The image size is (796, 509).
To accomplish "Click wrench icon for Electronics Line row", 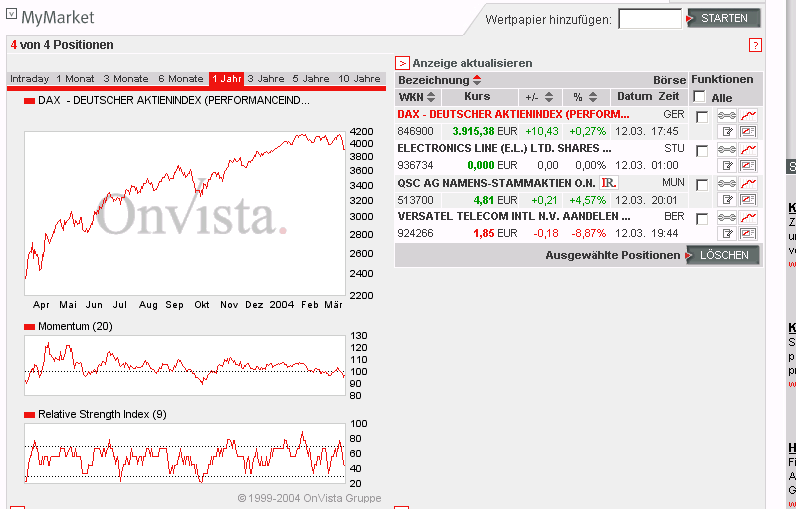I will pyautogui.click(x=726, y=149).
